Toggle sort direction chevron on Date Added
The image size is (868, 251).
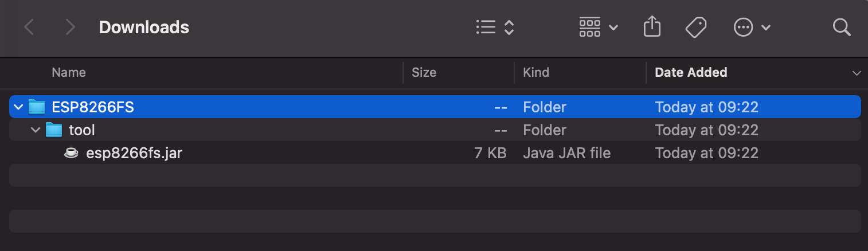click(857, 73)
